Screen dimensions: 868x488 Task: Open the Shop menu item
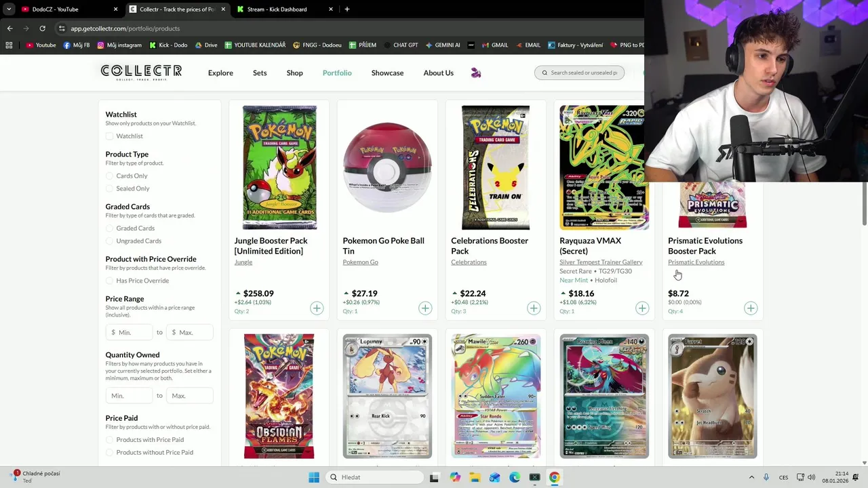[294, 73]
